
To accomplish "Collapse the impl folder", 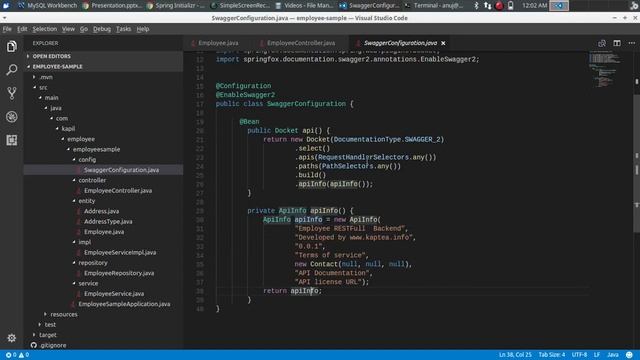I will [x=84, y=242].
